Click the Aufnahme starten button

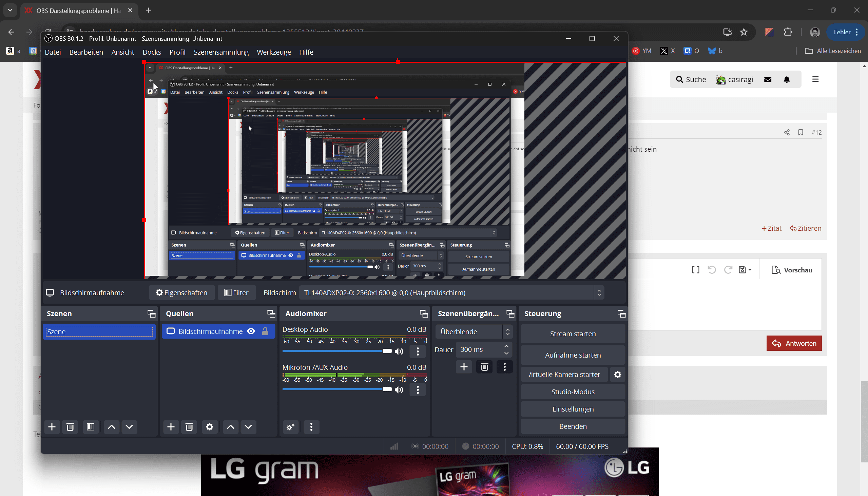[573, 355]
